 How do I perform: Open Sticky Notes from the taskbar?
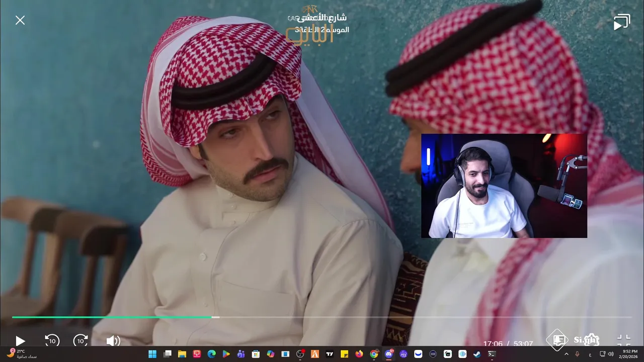pyautogui.click(x=344, y=354)
